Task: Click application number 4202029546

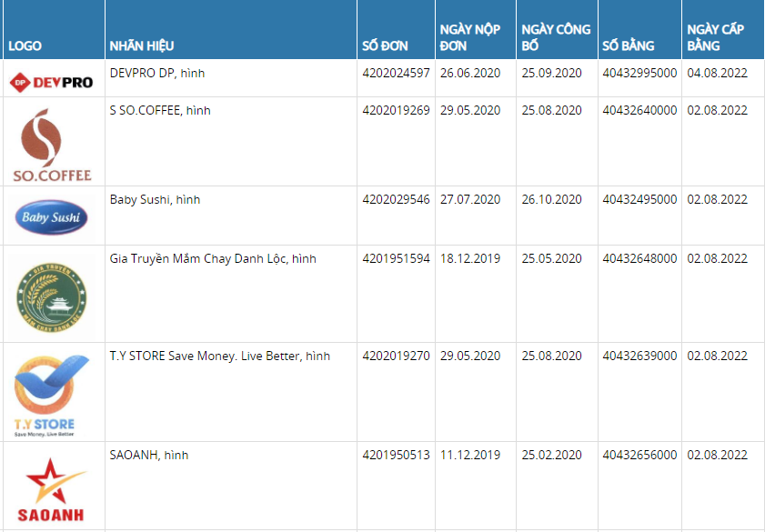Action: coord(396,199)
